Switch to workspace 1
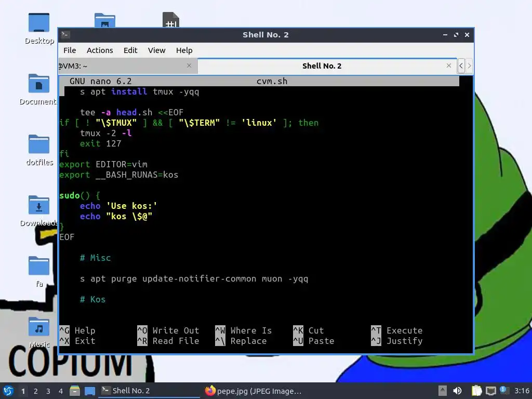532x399 pixels. [x=23, y=391]
